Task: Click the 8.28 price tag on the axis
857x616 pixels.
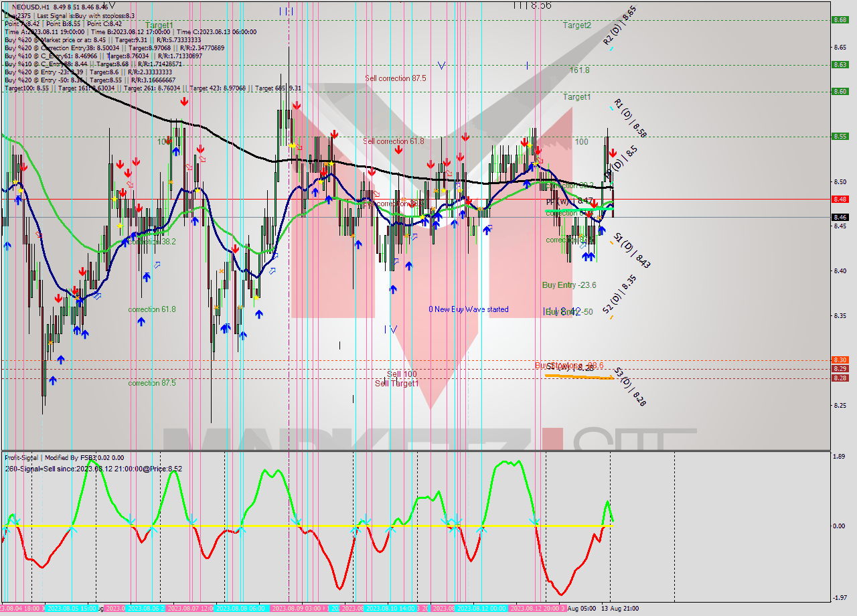Action: pyautogui.click(x=840, y=378)
